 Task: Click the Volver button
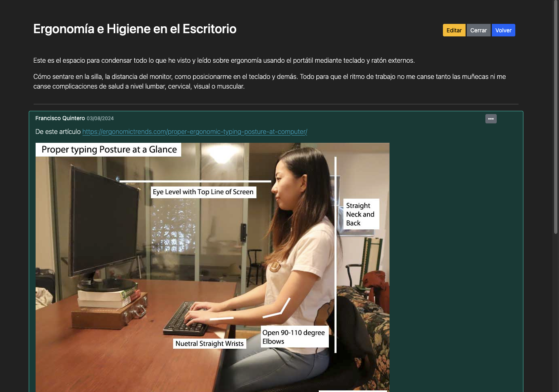pos(503,30)
